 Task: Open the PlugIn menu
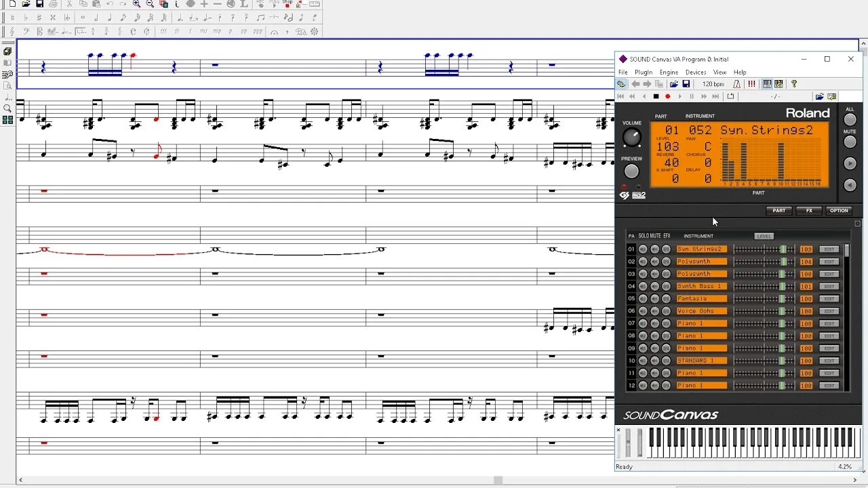click(644, 73)
